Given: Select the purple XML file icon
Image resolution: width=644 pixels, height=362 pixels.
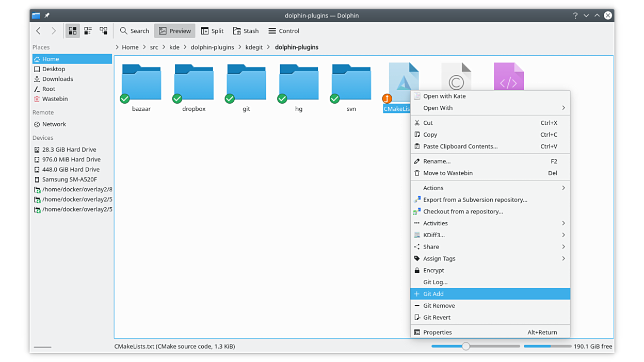Looking at the screenshot, I should 508,77.
